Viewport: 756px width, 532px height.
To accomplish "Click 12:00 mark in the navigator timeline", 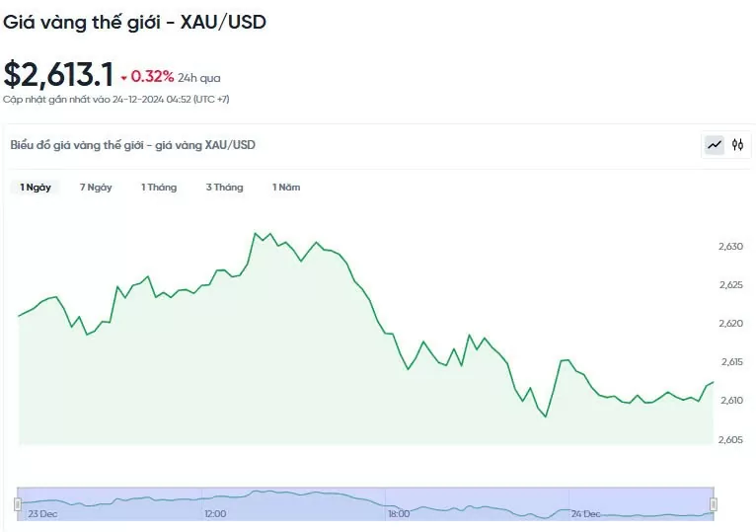I will (215, 514).
